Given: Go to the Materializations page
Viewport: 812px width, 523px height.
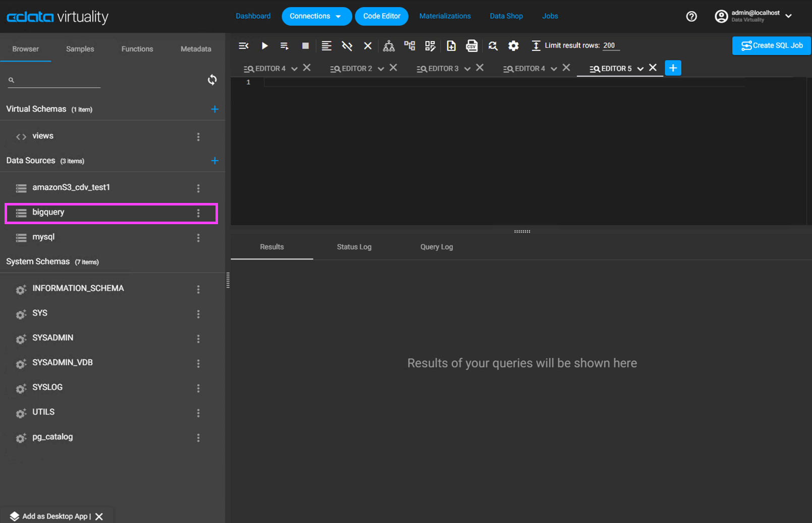Looking at the screenshot, I should (445, 16).
